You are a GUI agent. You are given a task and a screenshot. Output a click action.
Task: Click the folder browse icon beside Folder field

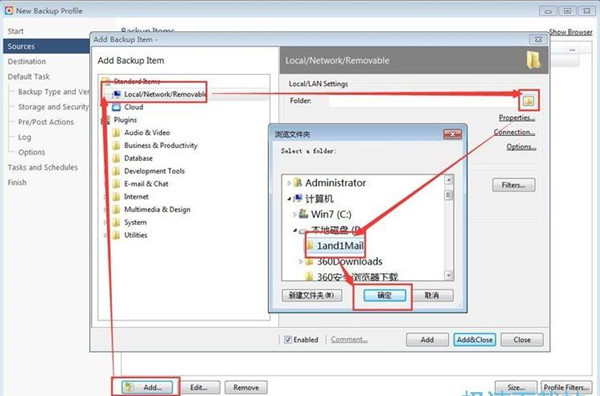[528, 101]
